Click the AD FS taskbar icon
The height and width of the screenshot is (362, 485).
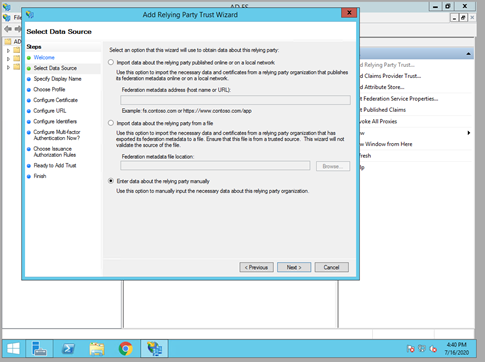coord(154,349)
